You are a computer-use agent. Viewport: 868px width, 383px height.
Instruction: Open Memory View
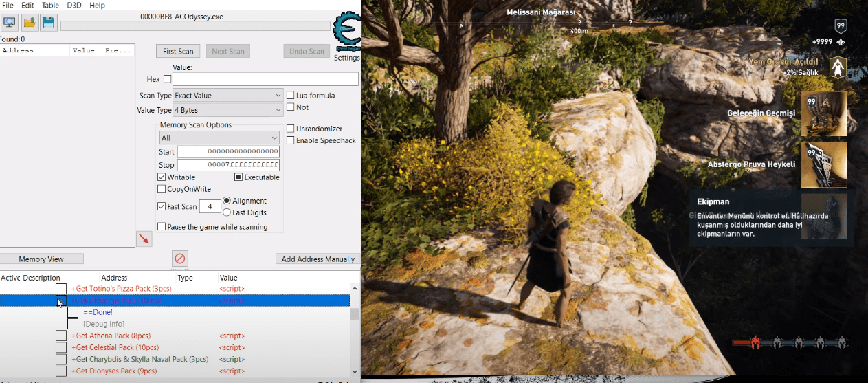[x=41, y=259]
